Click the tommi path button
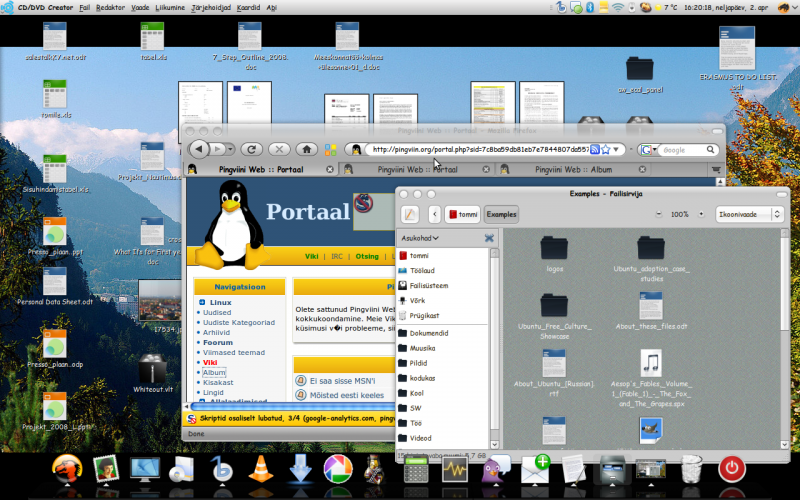This screenshot has height=500, width=800. click(x=462, y=214)
